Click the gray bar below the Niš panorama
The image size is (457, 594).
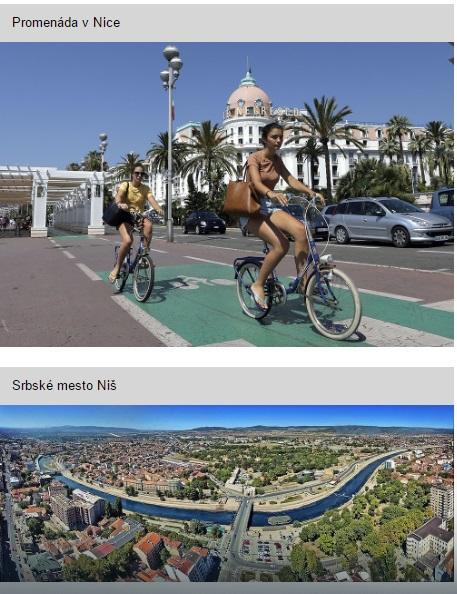tap(227, 588)
